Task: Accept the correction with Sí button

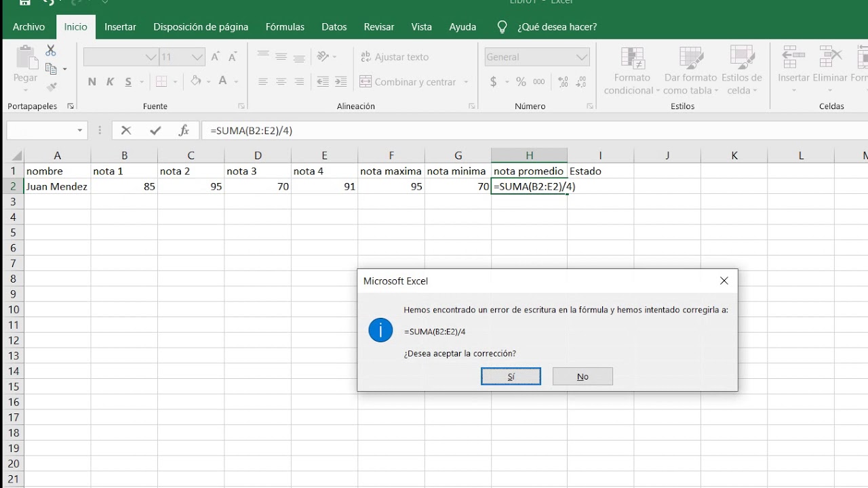Action: tap(511, 376)
